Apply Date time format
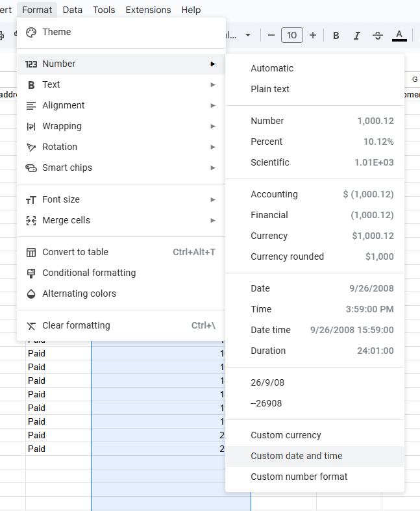 tap(315, 330)
